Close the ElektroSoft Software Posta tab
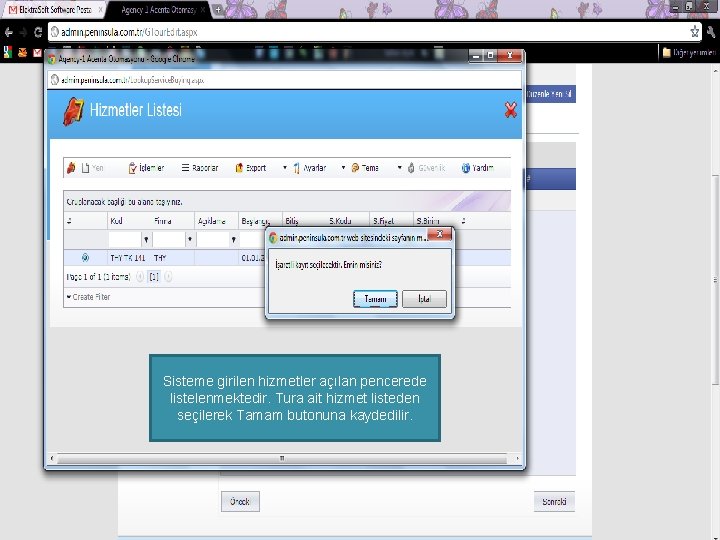The height and width of the screenshot is (540, 720). (100, 9)
